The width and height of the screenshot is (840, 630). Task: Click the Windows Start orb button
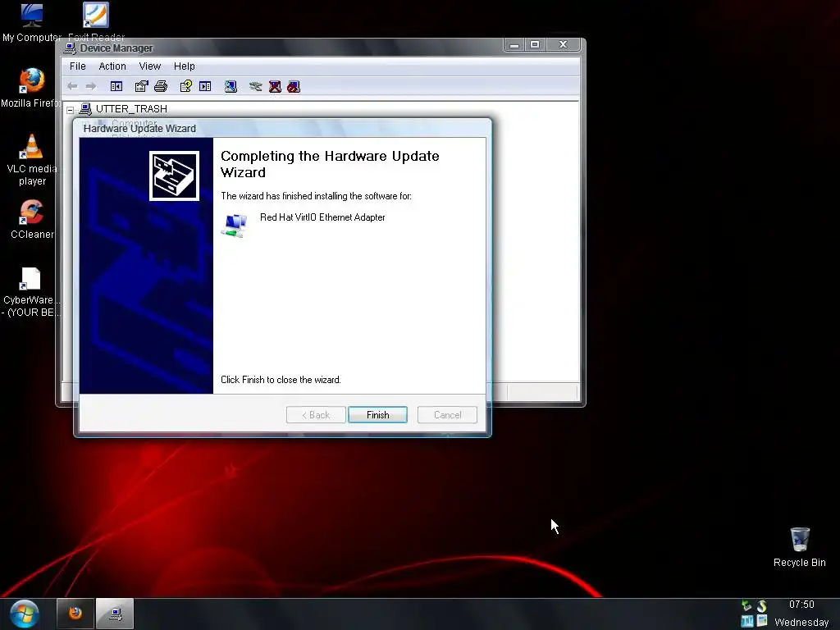[24, 614]
